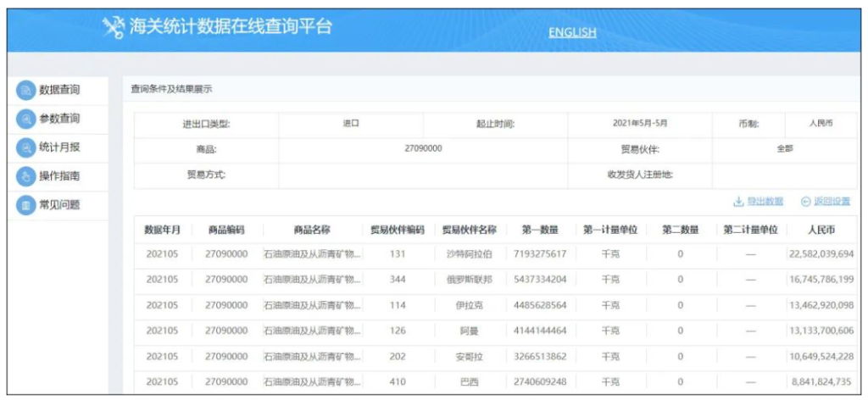Click the 商品名称 column header

click(x=312, y=231)
